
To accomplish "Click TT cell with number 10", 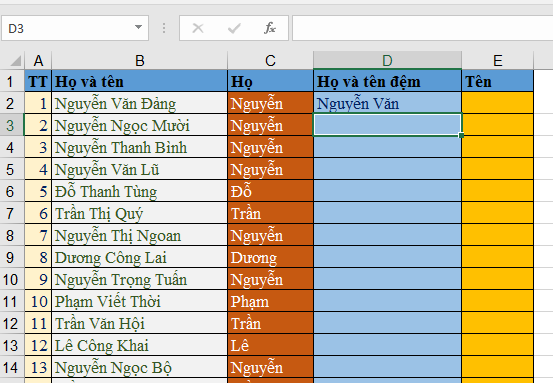I will point(38,301).
